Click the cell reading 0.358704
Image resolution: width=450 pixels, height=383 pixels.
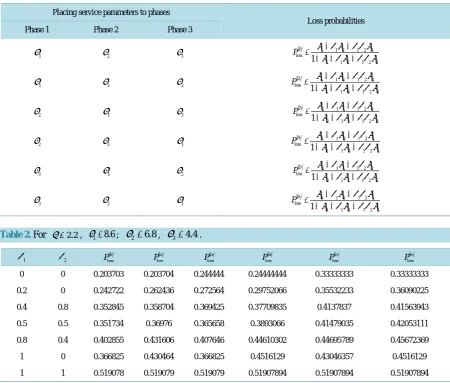(159, 307)
